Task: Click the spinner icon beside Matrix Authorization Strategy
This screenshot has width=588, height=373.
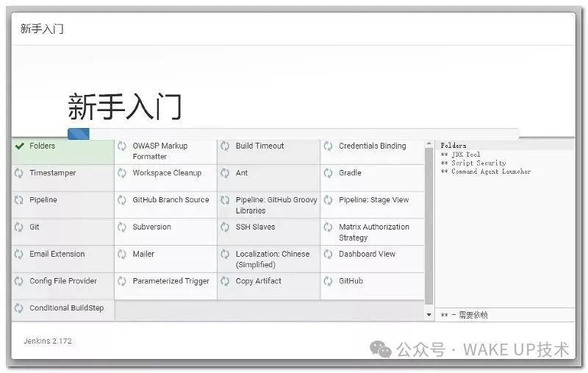Action: [328, 227]
